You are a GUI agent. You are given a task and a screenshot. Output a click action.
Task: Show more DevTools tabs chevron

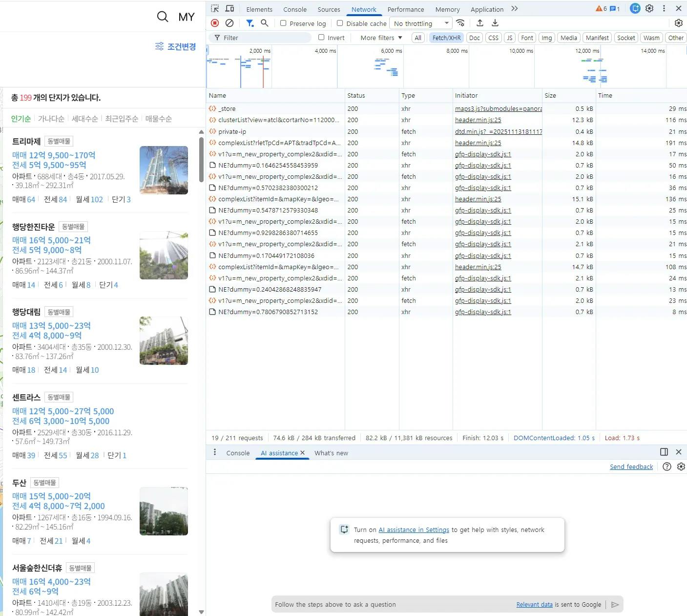pyautogui.click(x=515, y=9)
